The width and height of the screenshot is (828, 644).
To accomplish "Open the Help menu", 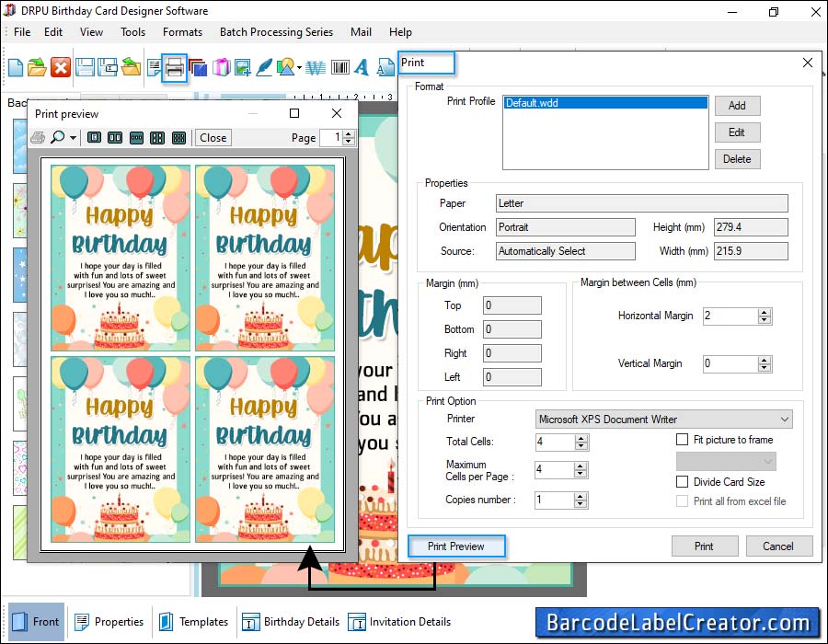I will point(400,31).
